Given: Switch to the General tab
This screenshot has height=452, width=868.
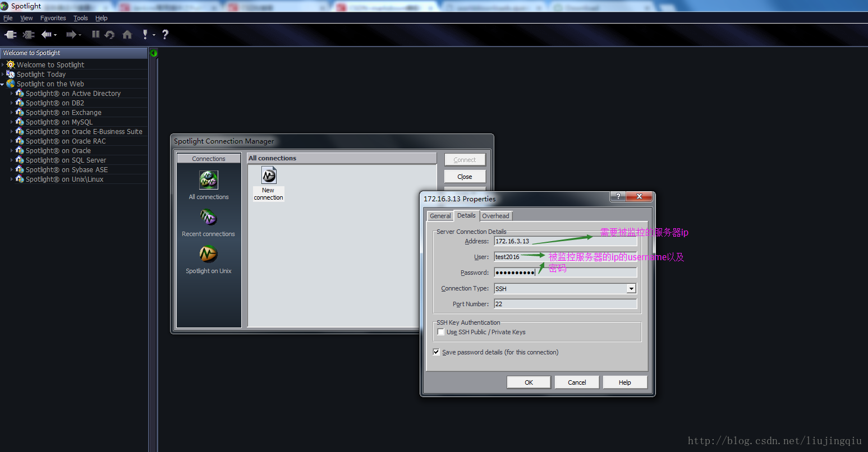Looking at the screenshot, I should pos(440,216).
